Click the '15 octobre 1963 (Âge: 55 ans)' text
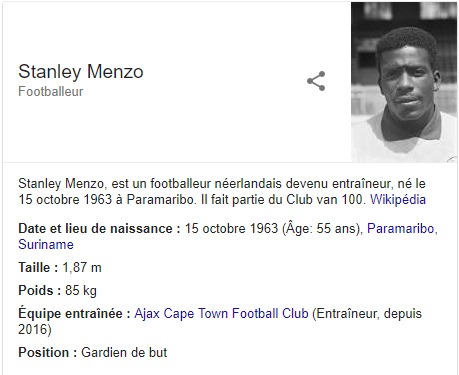Screen dimensions: 459x375 pos(274,228)
